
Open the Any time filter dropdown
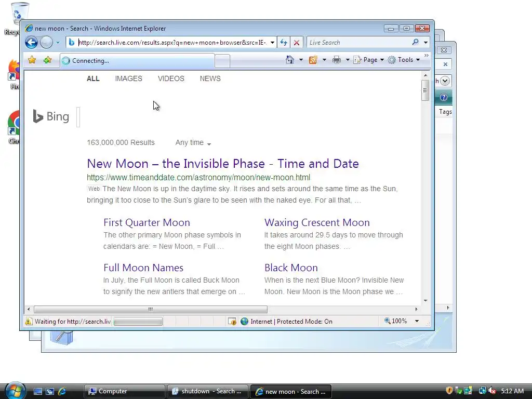click(193, 143)
